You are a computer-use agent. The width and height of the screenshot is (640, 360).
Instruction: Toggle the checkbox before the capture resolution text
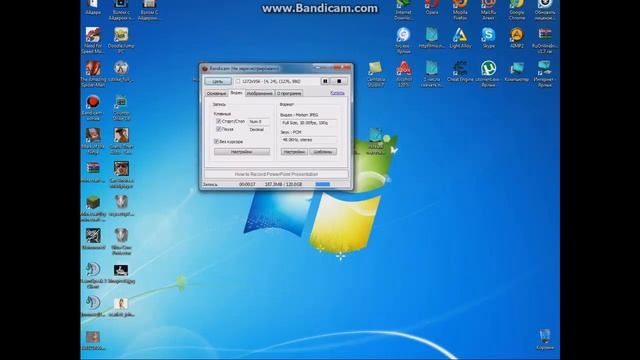(238, 81)
